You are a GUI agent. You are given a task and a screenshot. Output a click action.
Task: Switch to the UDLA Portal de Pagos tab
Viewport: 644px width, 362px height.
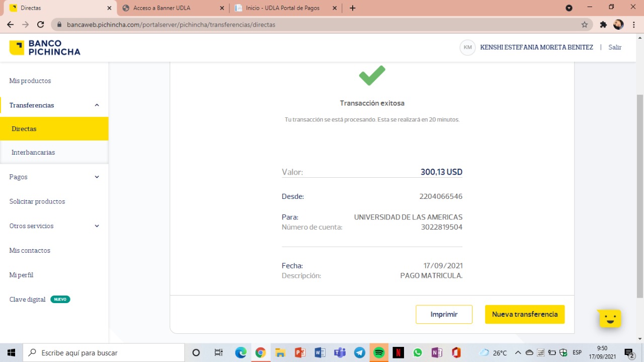point(282,8)
